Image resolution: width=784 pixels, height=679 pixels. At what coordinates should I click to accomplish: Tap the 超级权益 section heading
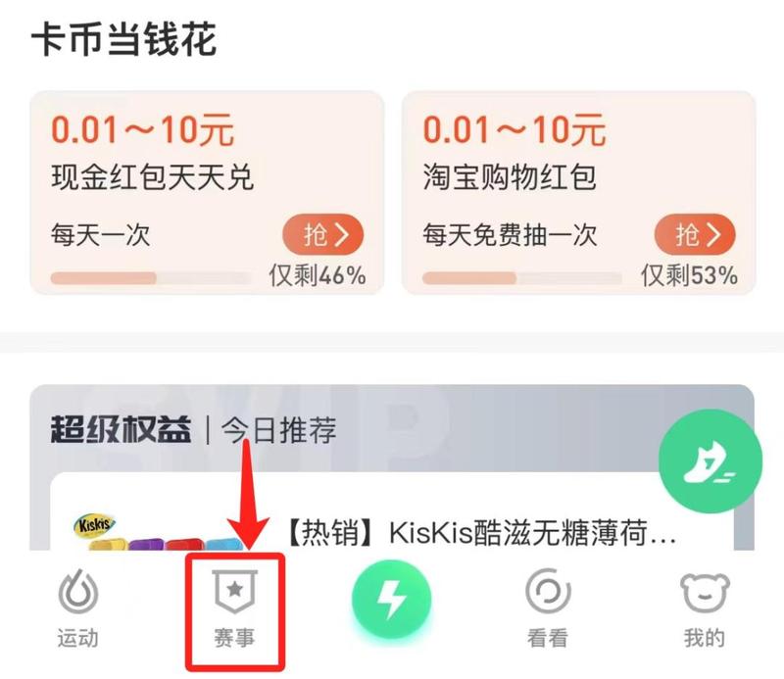121,430
